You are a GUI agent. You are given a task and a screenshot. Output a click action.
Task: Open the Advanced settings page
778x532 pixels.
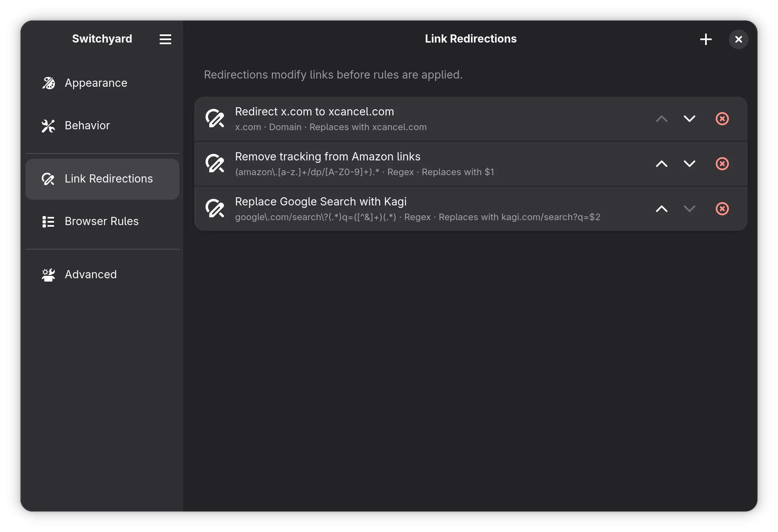[x=102, y=275]
